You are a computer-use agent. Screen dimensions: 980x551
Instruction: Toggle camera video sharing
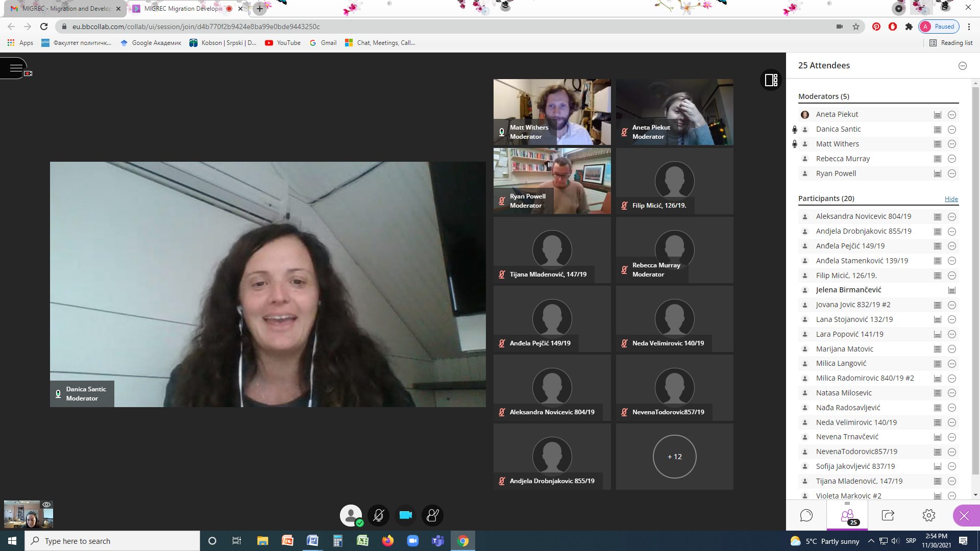click(406, 515)
